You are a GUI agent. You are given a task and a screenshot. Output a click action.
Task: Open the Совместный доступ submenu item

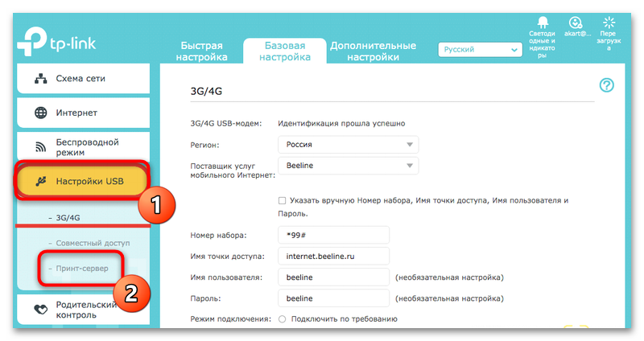point(93,243)
